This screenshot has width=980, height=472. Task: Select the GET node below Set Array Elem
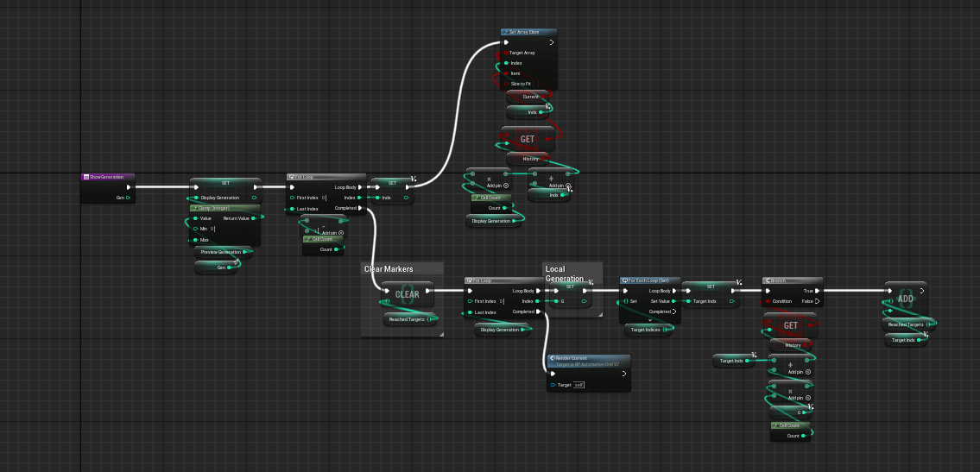point(528,139)
